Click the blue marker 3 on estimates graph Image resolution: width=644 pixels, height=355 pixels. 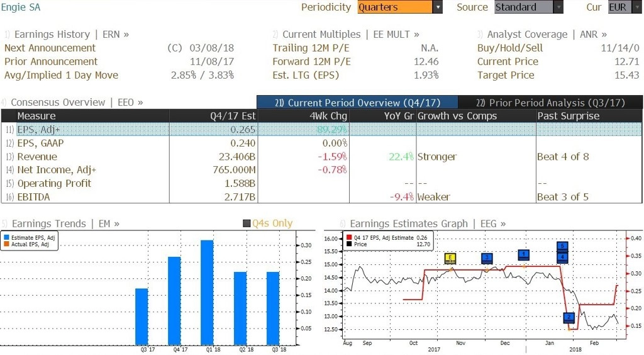(487, 259)
